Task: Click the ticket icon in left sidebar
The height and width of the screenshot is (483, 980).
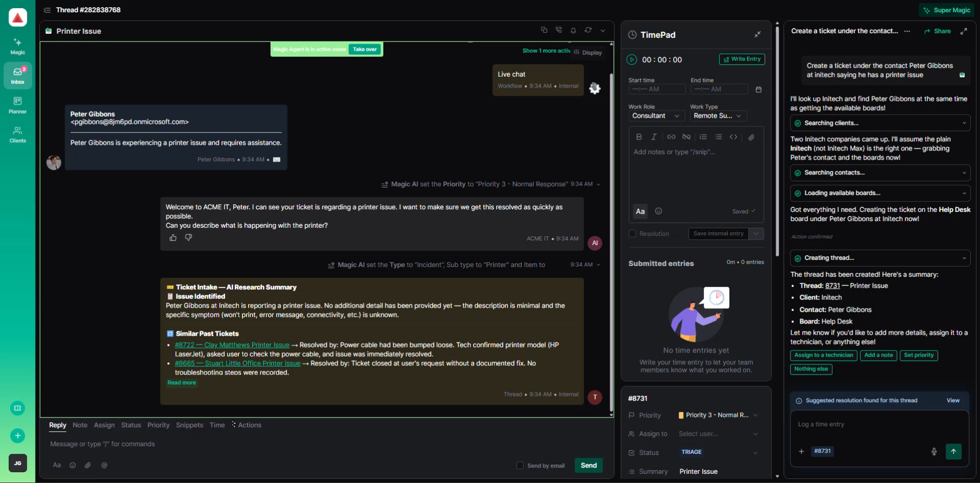Action: pyautogui.click(x=17, y=408)
